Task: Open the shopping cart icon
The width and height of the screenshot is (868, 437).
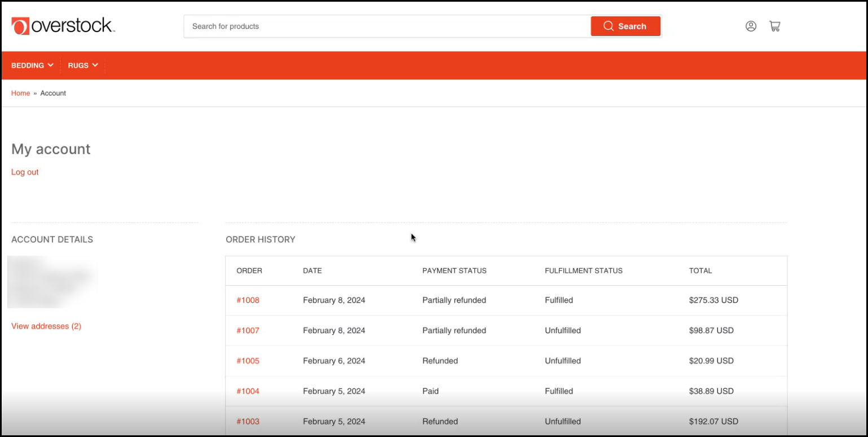Action: [775, 26]
